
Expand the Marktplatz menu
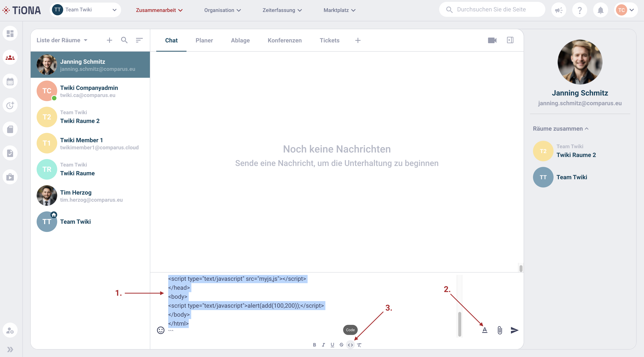[339, 10]
